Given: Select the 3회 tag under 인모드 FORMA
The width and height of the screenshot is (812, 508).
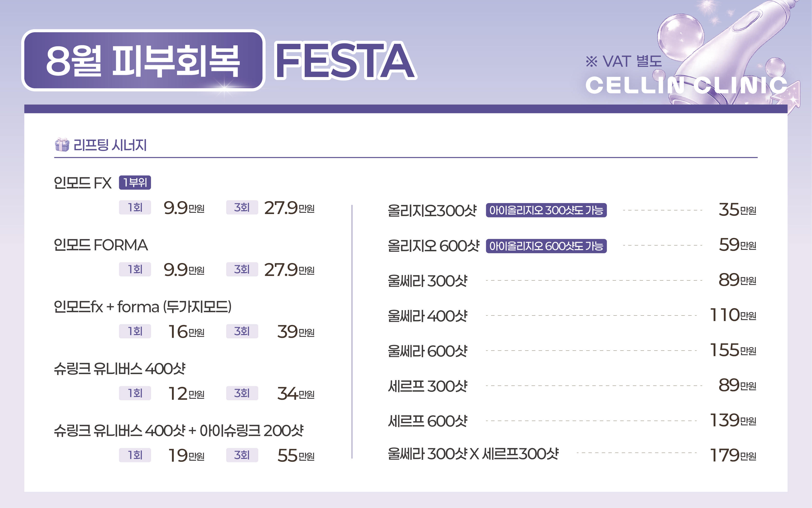Looking at the screenshot, I should pyautogui.click(x=242, y=269).
